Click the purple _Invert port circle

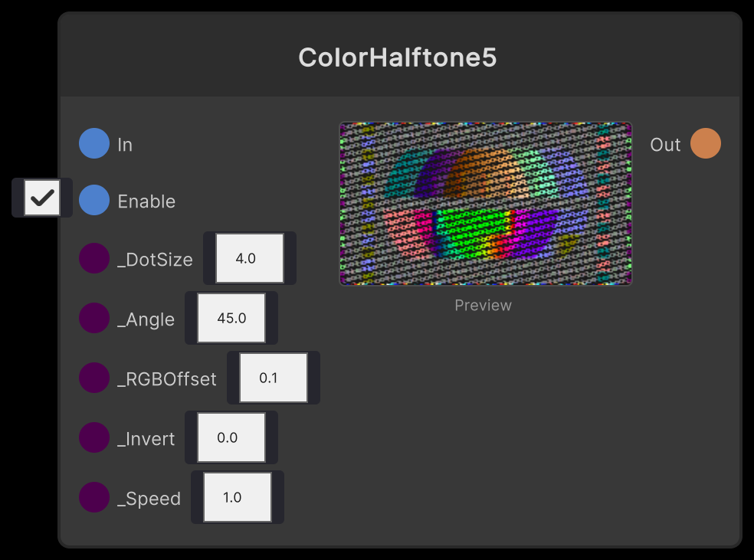[93, 437]
